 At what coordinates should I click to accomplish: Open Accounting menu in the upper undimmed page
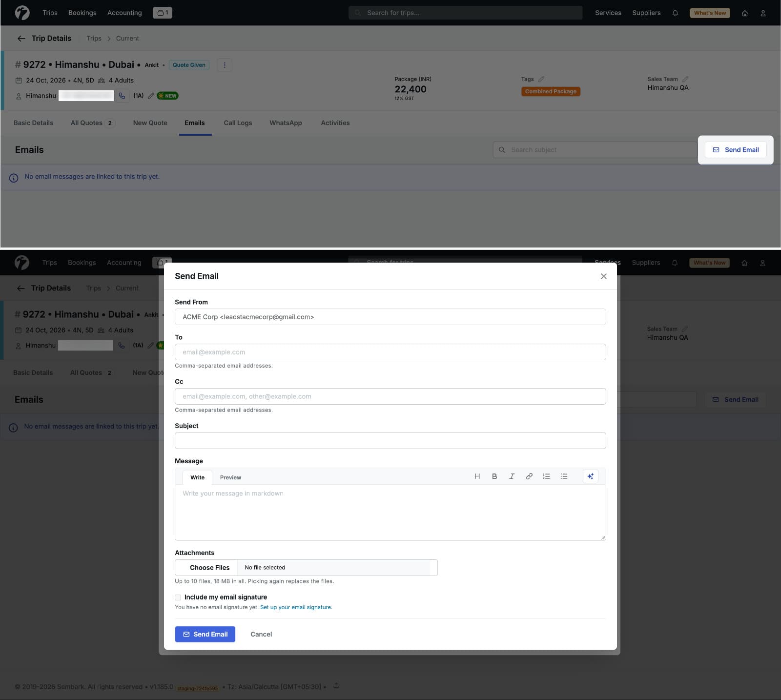[x=124, y=13]
